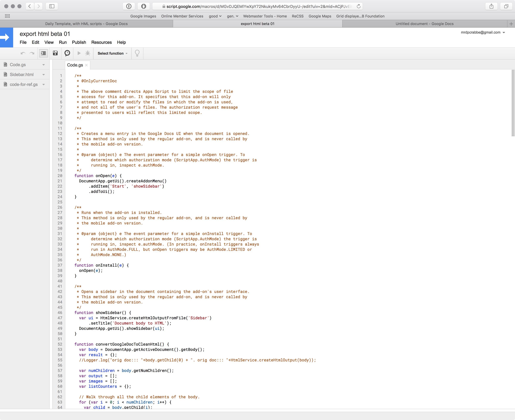Open the Select function dropdown

coord(113,53)
